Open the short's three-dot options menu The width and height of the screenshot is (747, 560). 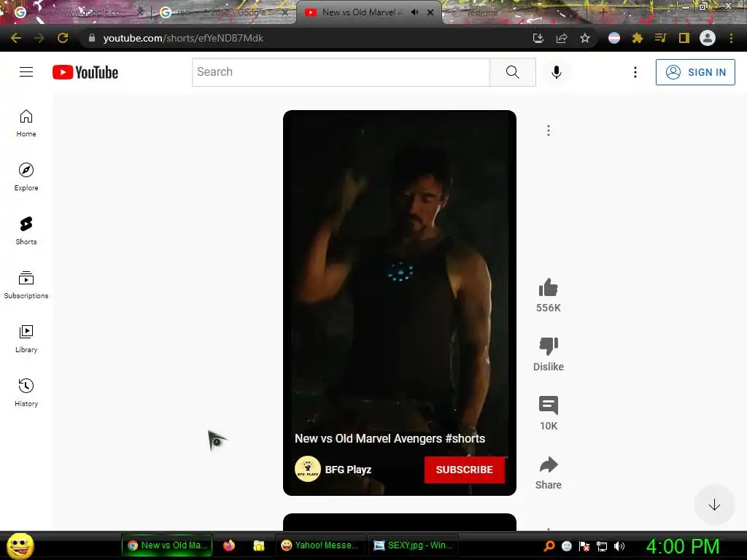tap(549, 131)
